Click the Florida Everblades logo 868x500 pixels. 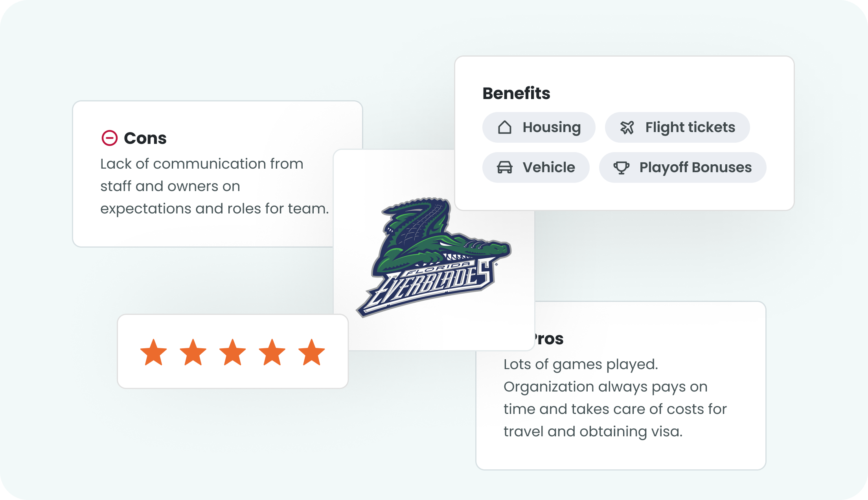[434, 257]
